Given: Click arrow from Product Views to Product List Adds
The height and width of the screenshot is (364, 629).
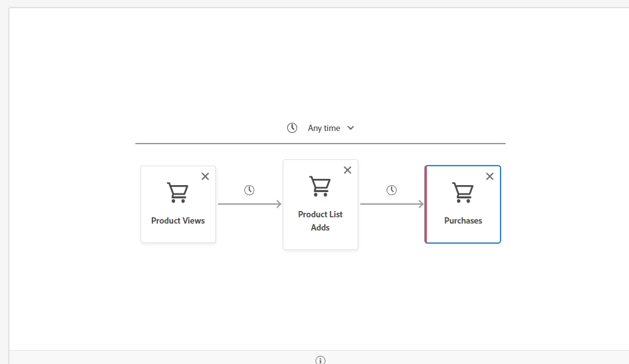Looking at the screenshot, I should (249, 204).
